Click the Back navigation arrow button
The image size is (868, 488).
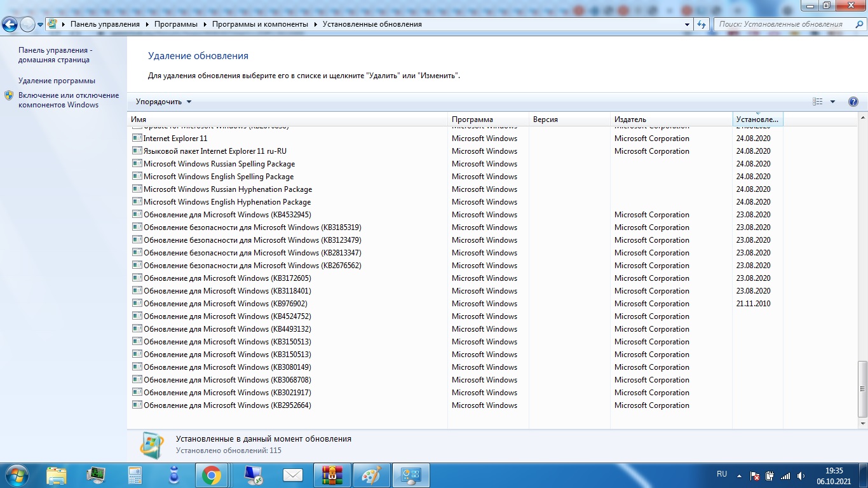click(10, 24)
